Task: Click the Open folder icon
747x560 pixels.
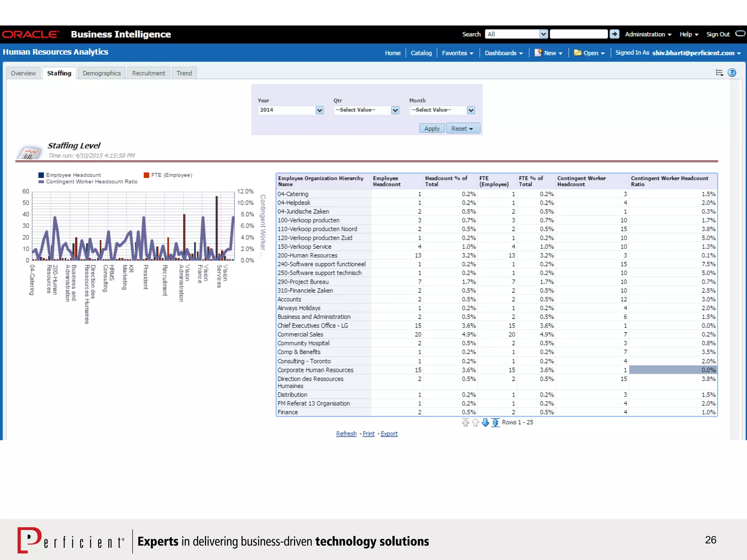Action: [578, 53]
